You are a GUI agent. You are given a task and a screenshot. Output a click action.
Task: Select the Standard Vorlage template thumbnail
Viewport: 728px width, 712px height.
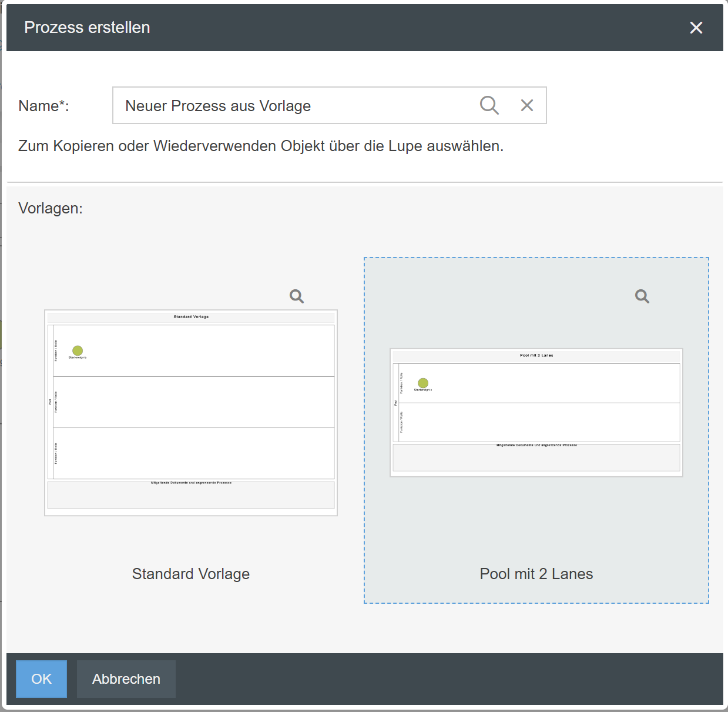pos(191,413)
